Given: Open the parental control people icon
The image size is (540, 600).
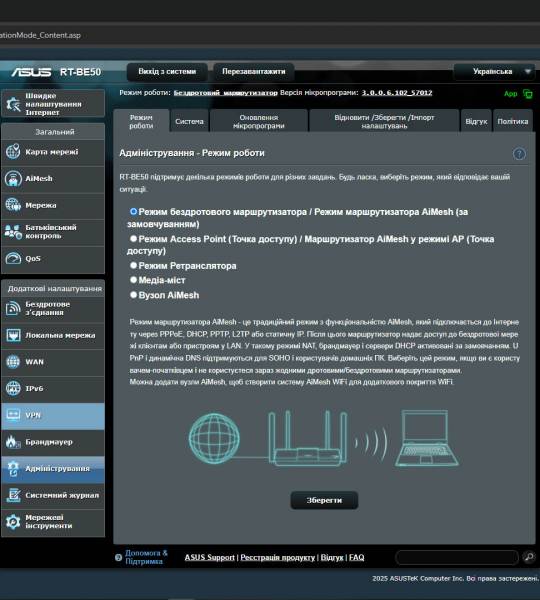Looking at the screenshot, I should (x=13, y=232).
